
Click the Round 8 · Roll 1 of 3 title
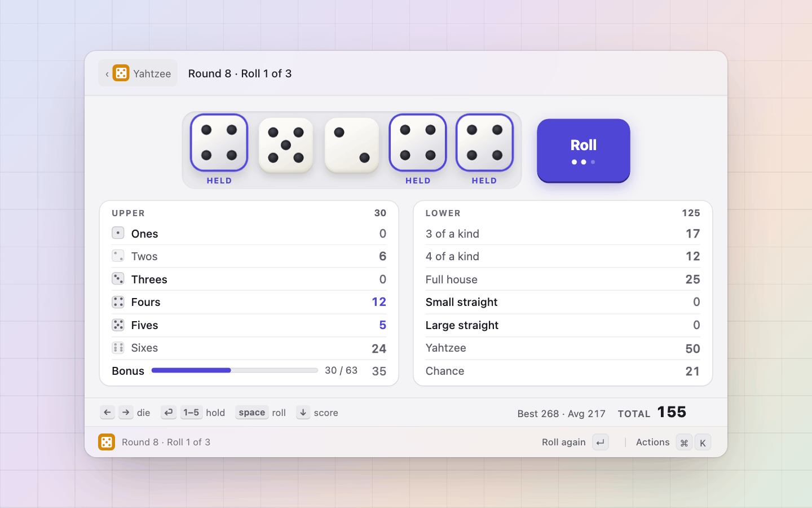[240, 73]
